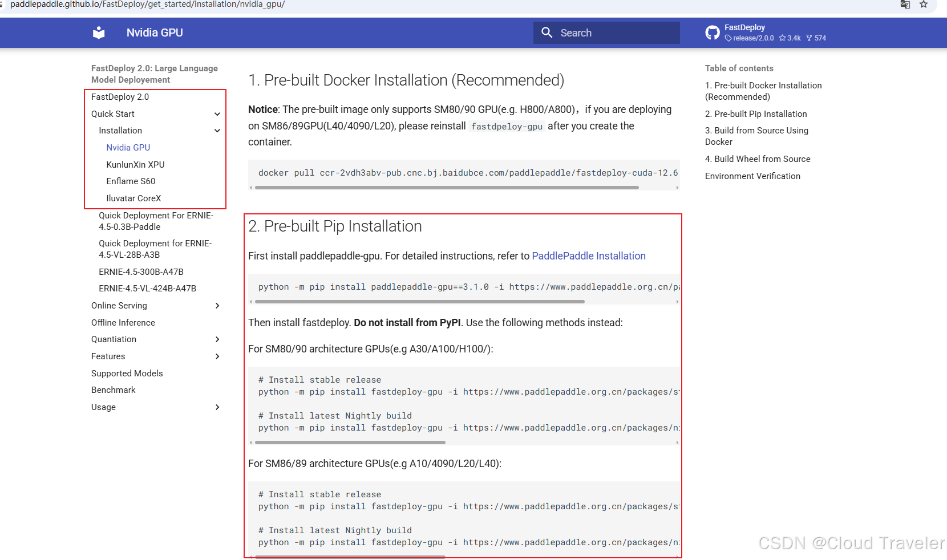The width and height of the screenshot is (947, 560).
Task: Select Nvidia GPU in sidebar
Action: click(x=128, y=148)
